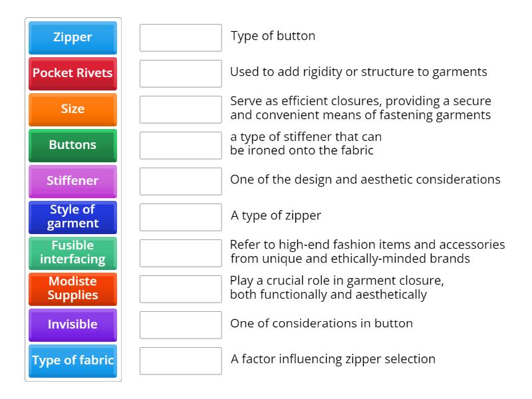Click the box next to 'Used to add rigidity'
Image resolution: width=532 pixels, height=399 pixels.
pyautogui.click(x=180, y=74)
